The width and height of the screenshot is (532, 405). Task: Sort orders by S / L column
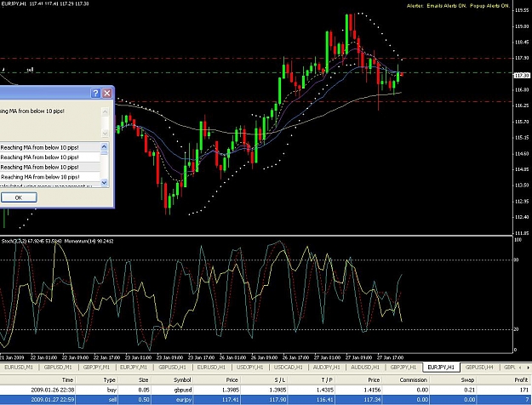[264, 379]
